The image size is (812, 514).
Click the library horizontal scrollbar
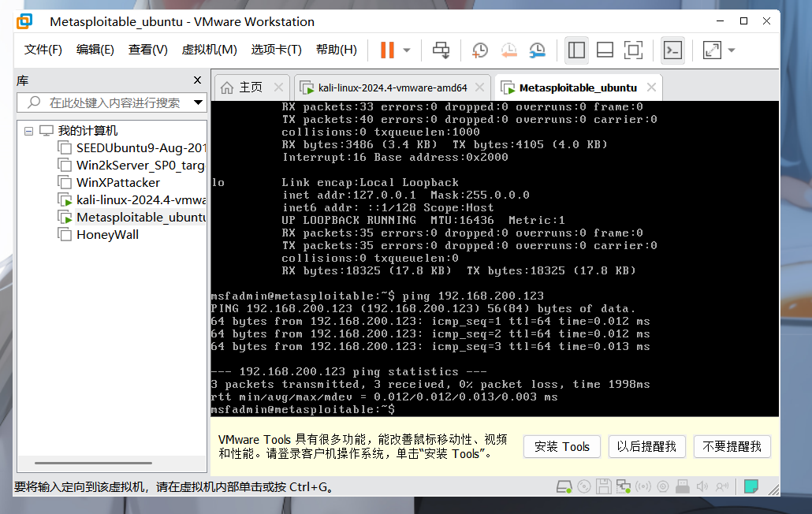click(93, 464)
